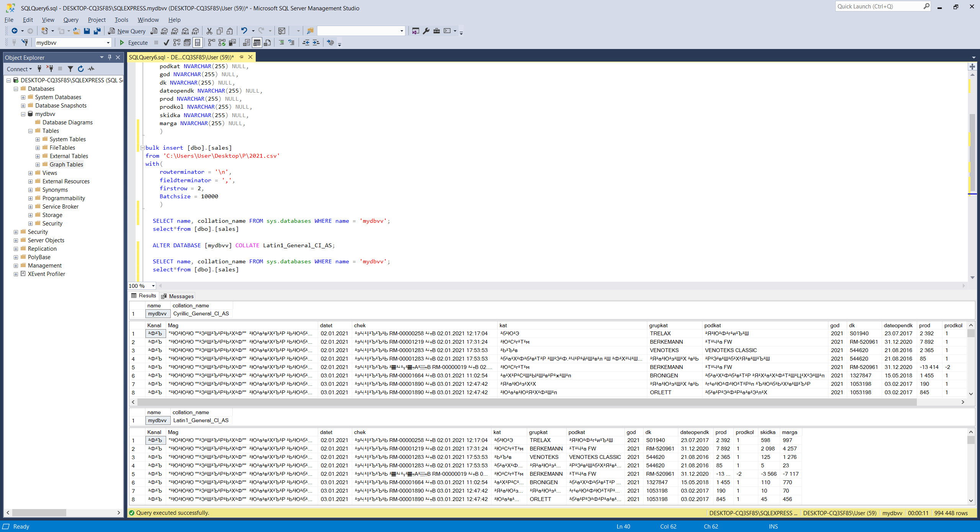Click the first results grid horizontal scrollbar

coord(527,402)
